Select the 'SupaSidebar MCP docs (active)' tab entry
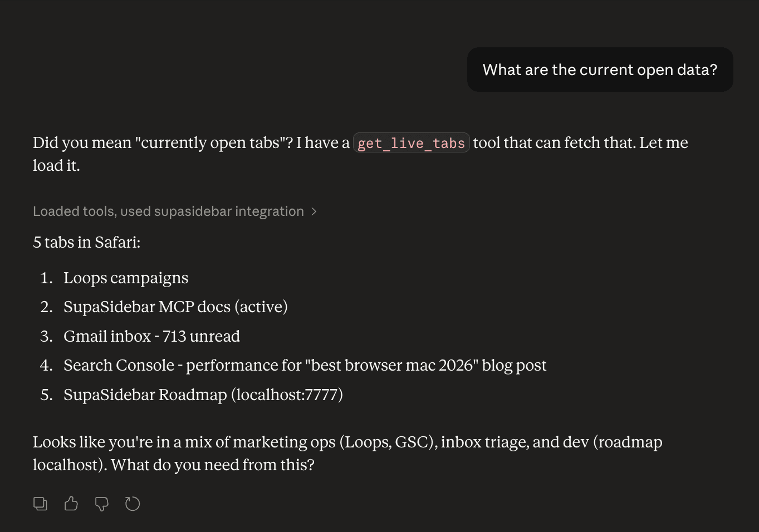This screenshot has height=532, width=759. (175, 307)
